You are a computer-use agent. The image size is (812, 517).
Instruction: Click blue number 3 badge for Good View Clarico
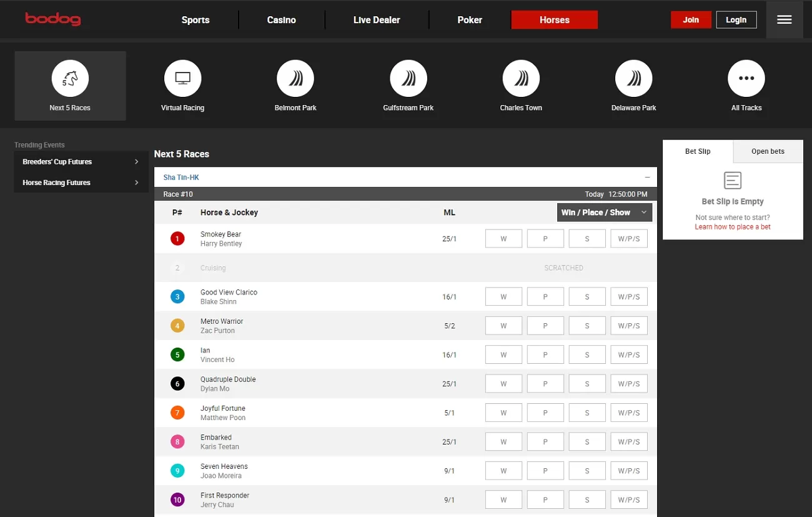tap(177, 297)
